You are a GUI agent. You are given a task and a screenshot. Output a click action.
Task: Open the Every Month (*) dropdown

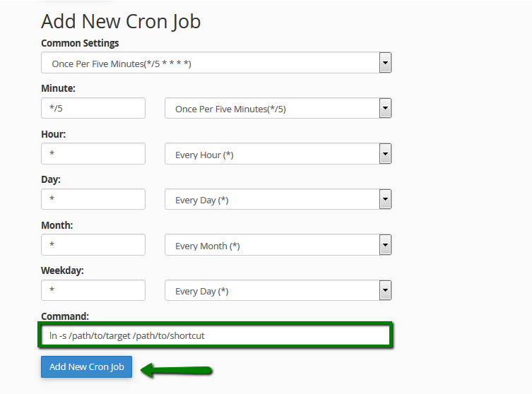tap(278, 244)
